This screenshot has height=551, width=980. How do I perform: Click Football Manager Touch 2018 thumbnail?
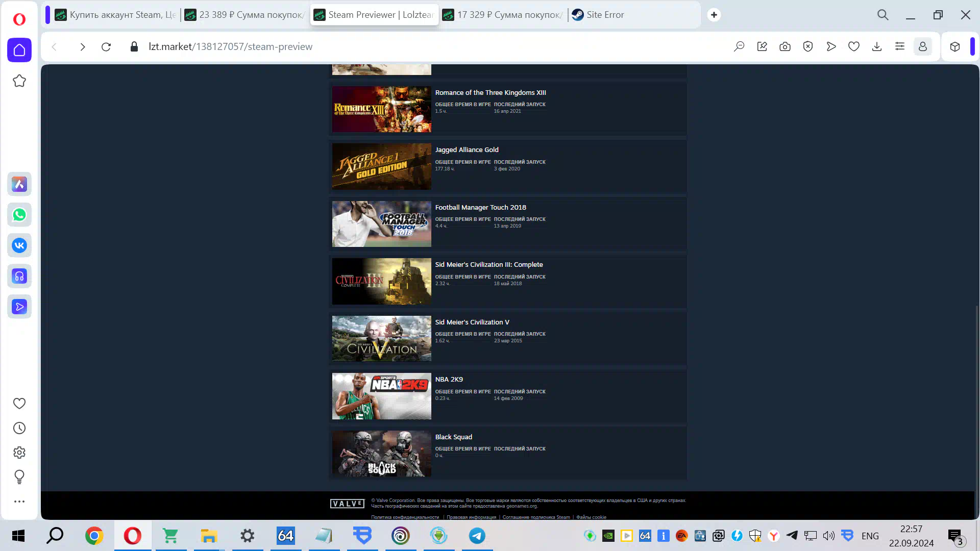[382, 224]
